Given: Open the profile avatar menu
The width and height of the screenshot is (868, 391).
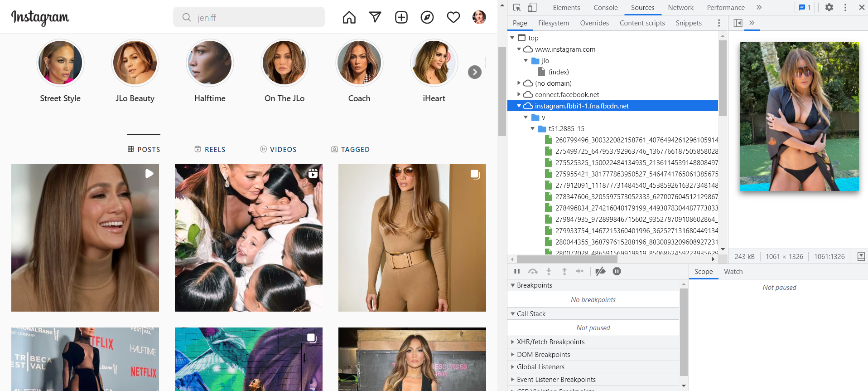Looking at the screenshot, I should pos(479,17).
